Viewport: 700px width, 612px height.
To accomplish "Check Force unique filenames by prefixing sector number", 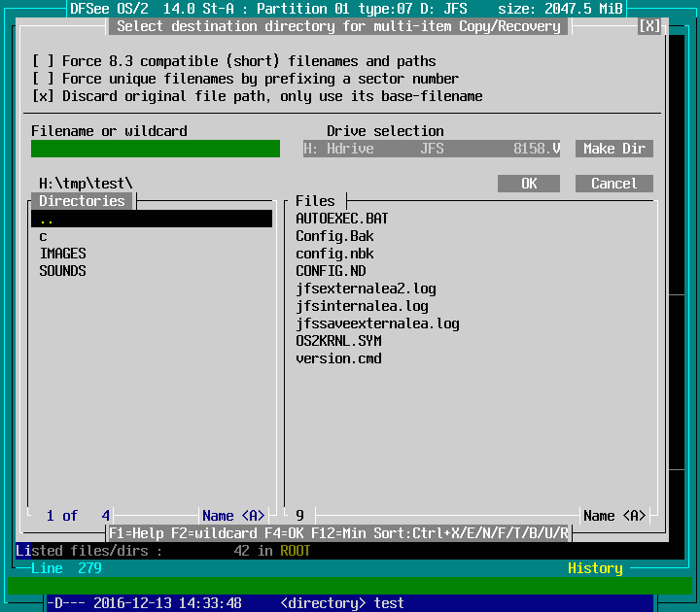I will coord(43,79).
